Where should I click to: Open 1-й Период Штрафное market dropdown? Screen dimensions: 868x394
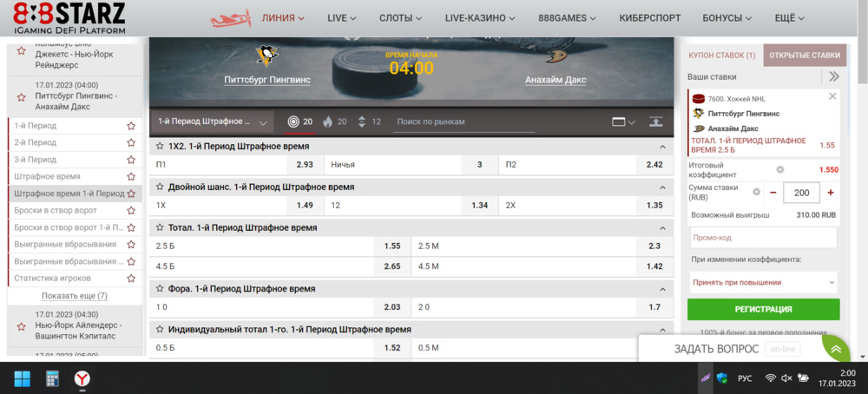[x=213, y=121]
